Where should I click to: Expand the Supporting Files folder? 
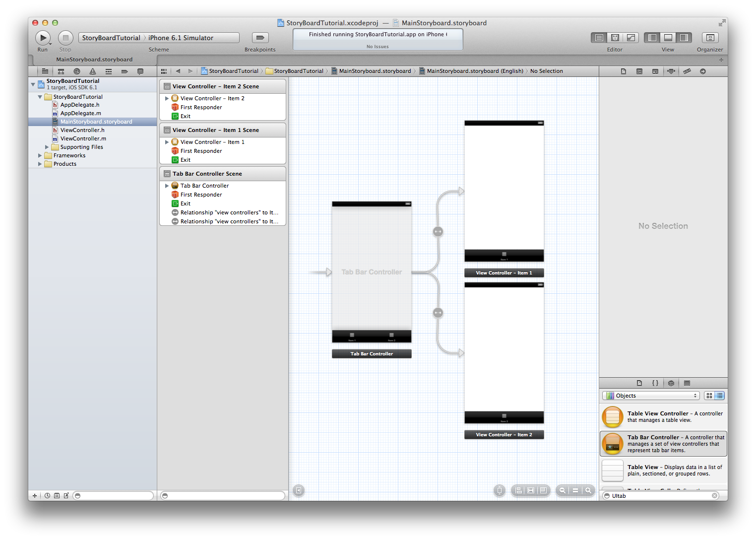[47, 147]
